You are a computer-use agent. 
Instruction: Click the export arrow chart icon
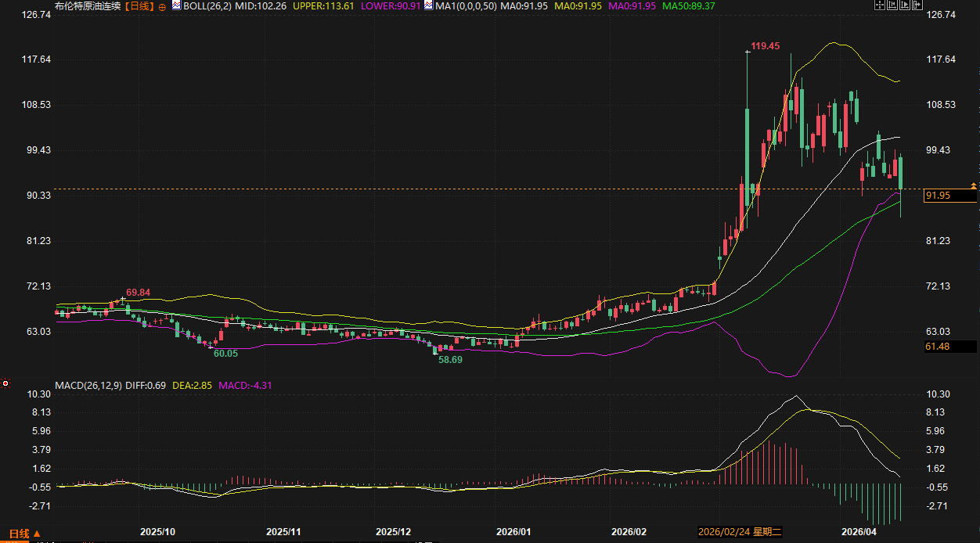point(917,5)
